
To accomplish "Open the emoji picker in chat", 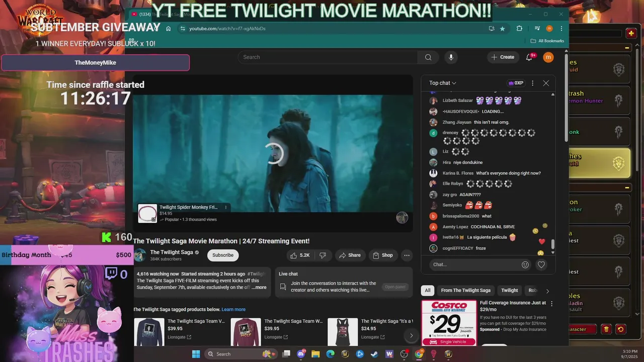I will tap(525, 264).
